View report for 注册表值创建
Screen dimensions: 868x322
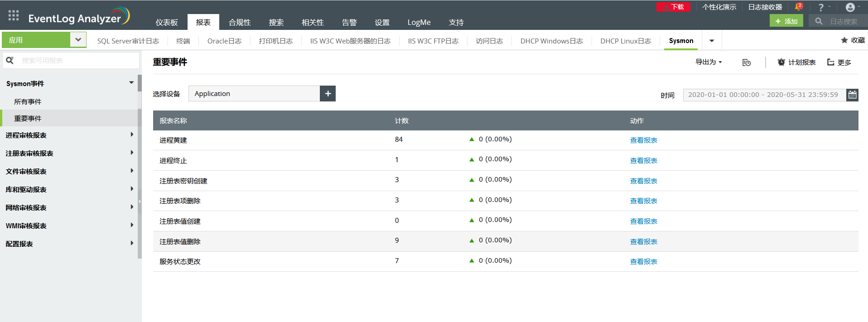[643, 221]
